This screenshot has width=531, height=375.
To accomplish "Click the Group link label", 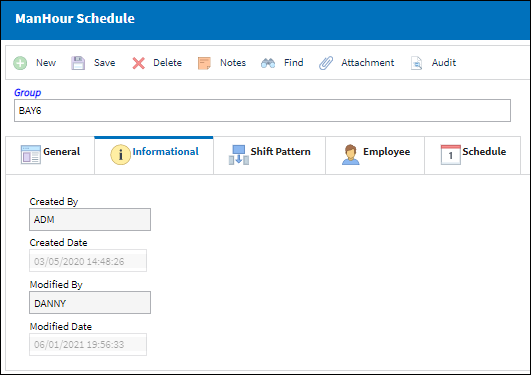I will click(x=27, y=92).
